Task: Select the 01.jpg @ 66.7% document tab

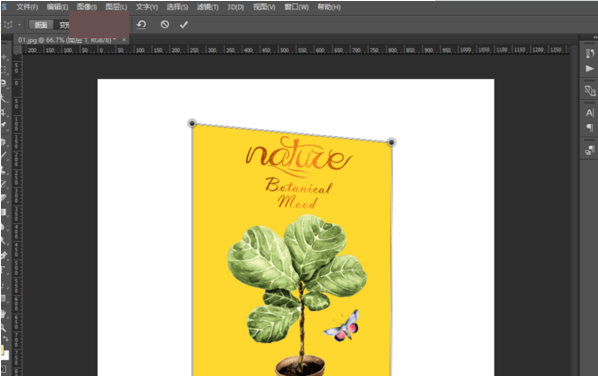Action: (67, 40)
